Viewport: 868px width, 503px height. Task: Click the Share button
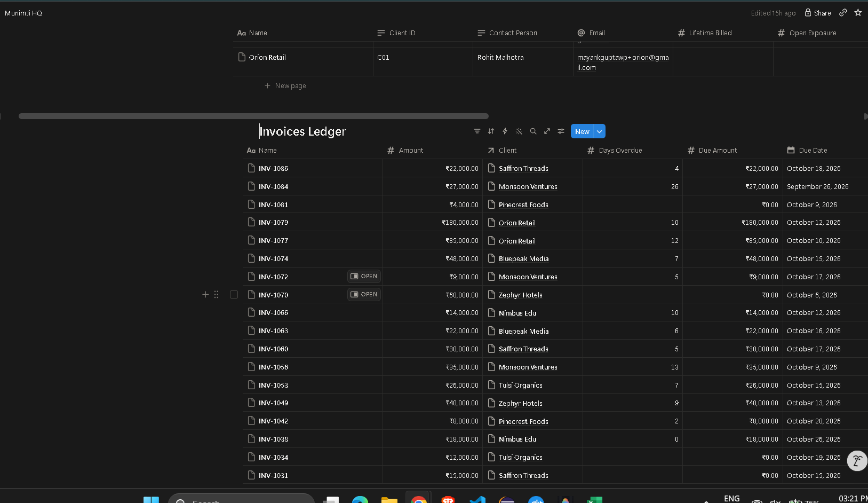pos(818,13)
